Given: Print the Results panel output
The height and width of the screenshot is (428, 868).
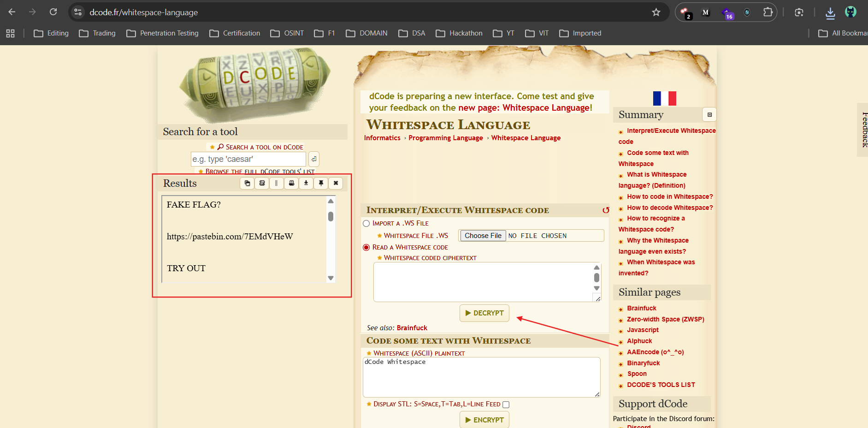Looking at the screenshot, I should click(291, 183).
